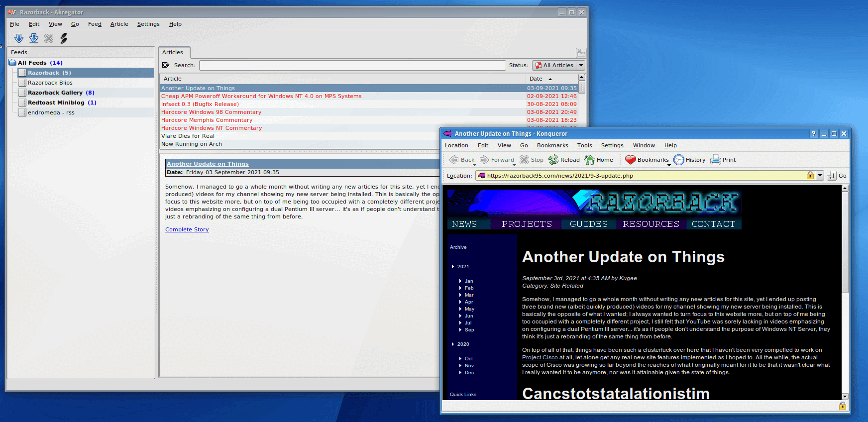Click Konqueror's Forward toolbar icon
Viewport: 868px width, 422px height.
pos(484,160)
